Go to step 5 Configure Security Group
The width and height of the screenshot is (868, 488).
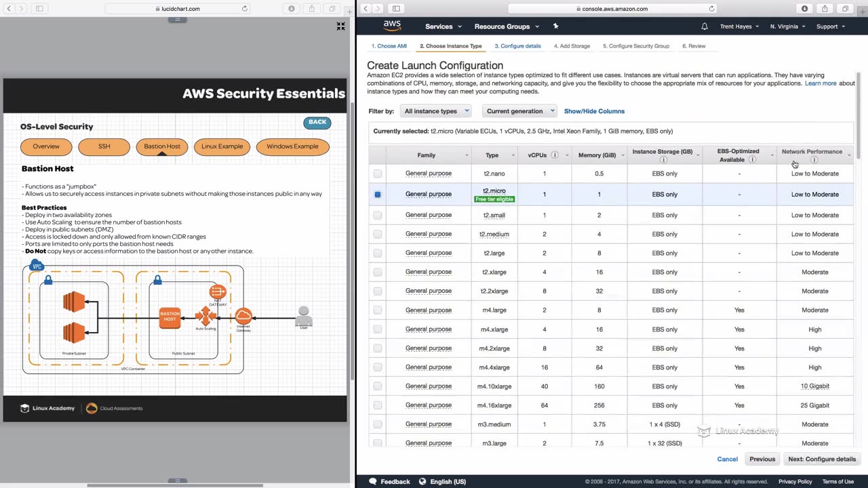(636, 46)
